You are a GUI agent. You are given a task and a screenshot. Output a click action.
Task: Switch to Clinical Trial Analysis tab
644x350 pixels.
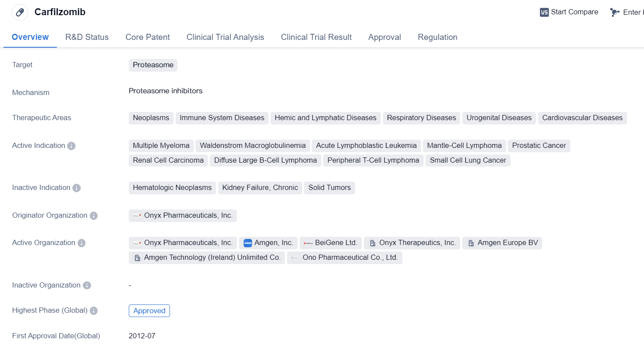pyautogui.click(x=225, y=37)
